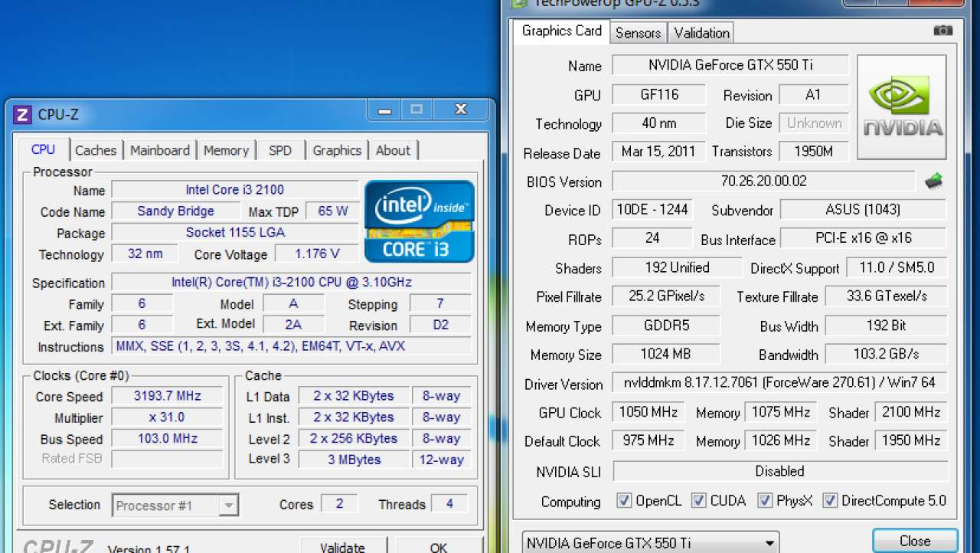Viewport: 980px width, 553px height.
Task: Click the GPU-Z screenshot camera icon
Action: (943, 31)
